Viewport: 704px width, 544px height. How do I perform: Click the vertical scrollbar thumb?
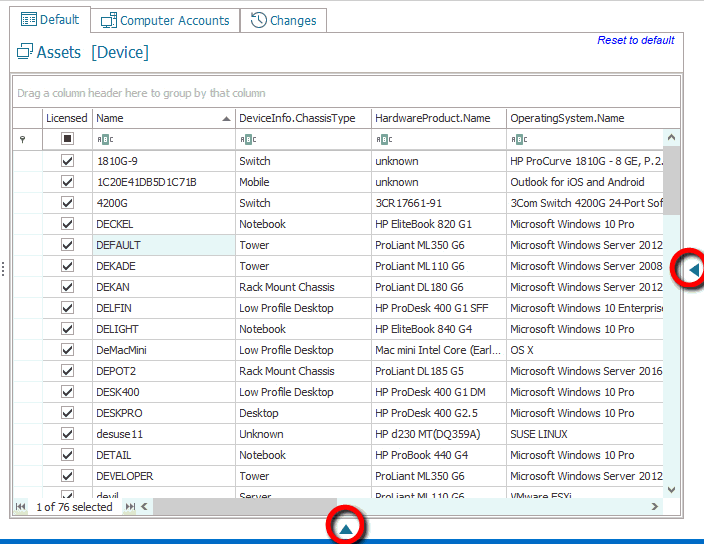(x=671, y=180)
